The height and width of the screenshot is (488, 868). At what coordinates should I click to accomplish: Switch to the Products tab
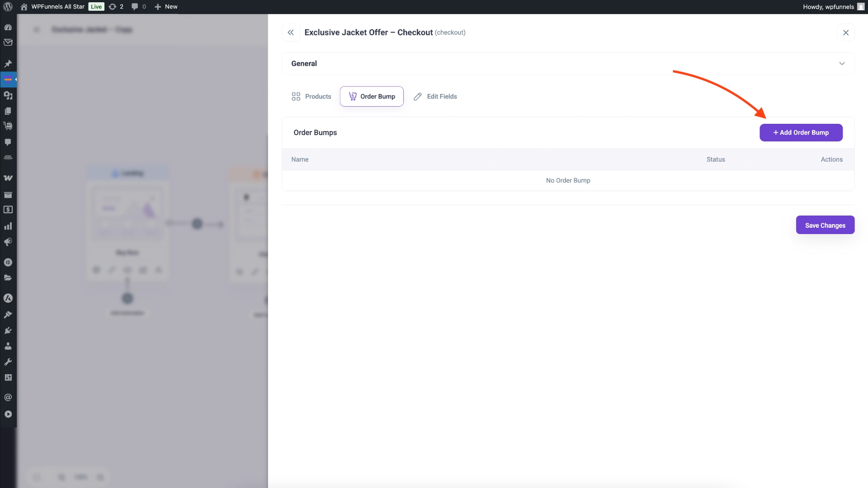pos(311,96)
